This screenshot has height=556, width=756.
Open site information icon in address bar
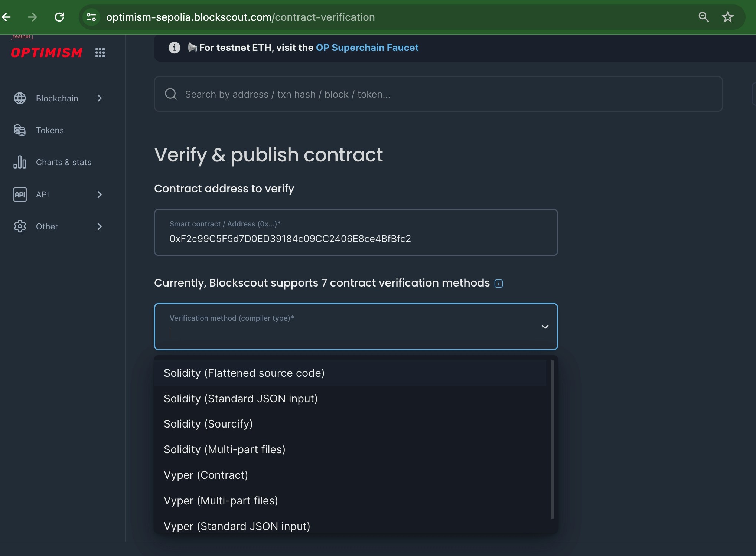[x=91, y=17]
